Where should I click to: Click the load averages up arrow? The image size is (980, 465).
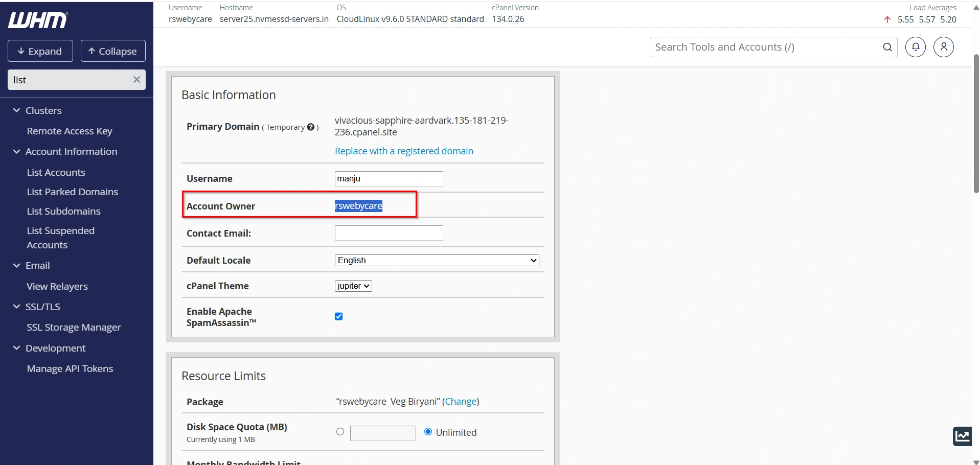point(887,19)
